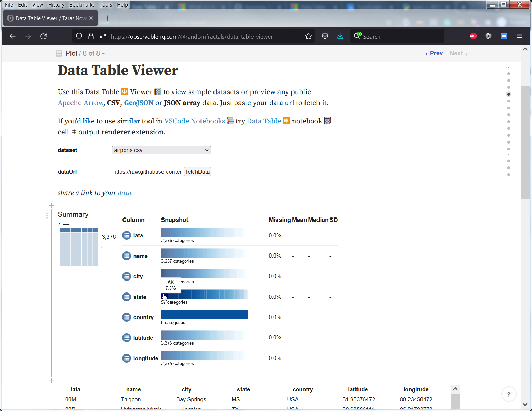Save page to Pocket
532x411 pixels.
pos(325,36)
